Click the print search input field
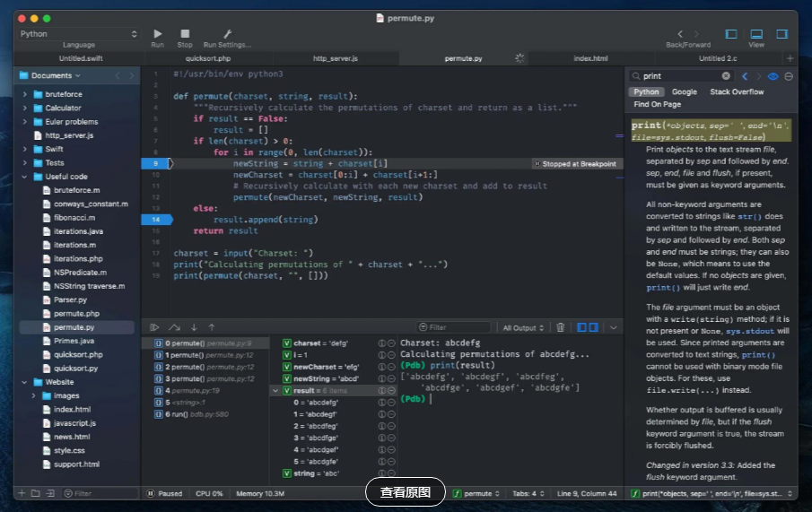This screenshot has height=512, width=812. 680,75
